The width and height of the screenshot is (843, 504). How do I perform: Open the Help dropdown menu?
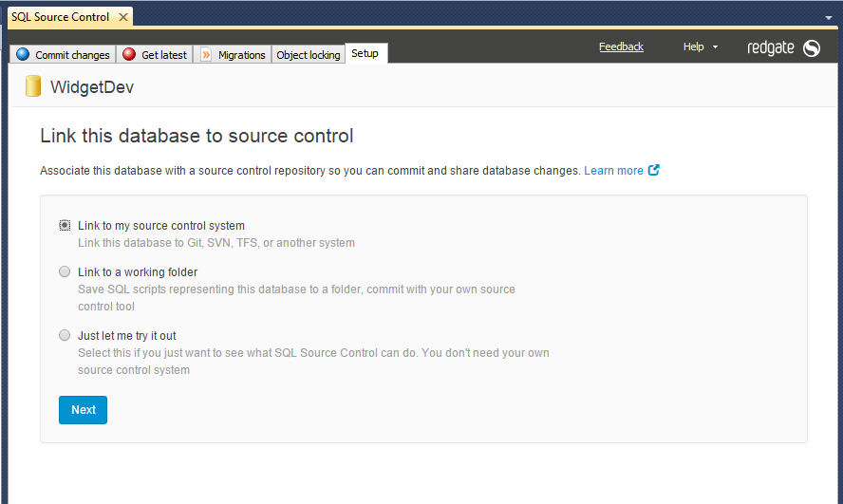pos(700,47)
